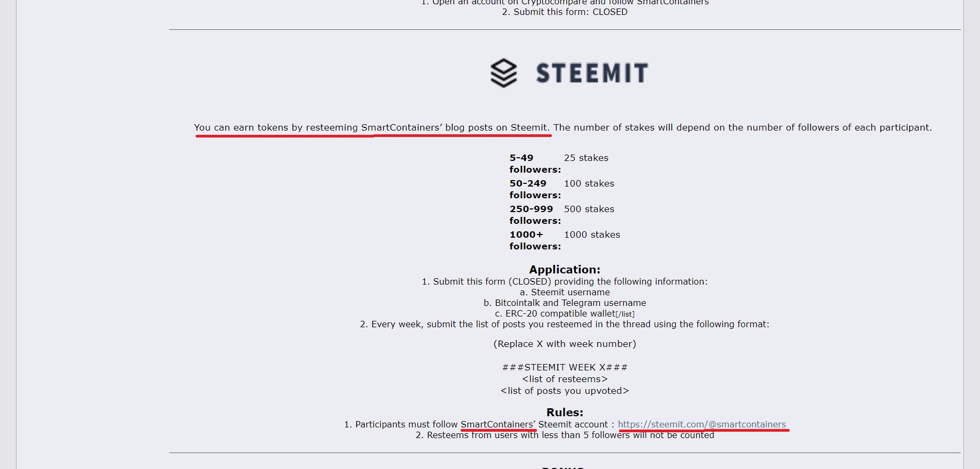Viewport: 980px width, 469px height.
Task: Click the 'Rules:' heading
Action: pyautogui.click(x=565, y=412)
